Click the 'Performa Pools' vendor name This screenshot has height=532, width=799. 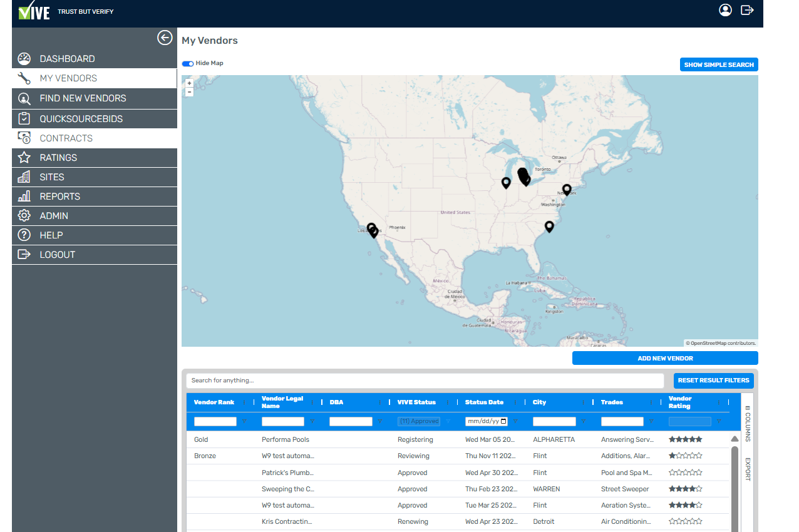(286, 440)
